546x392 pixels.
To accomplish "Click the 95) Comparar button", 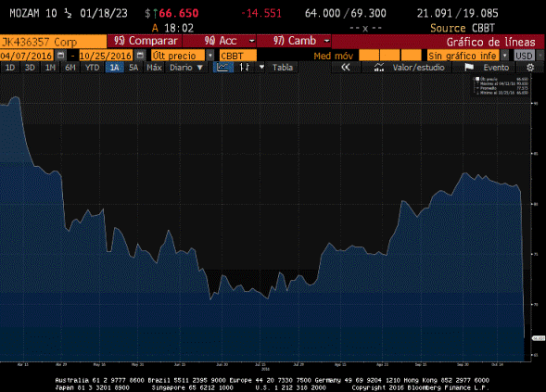I will coord(145,41).
